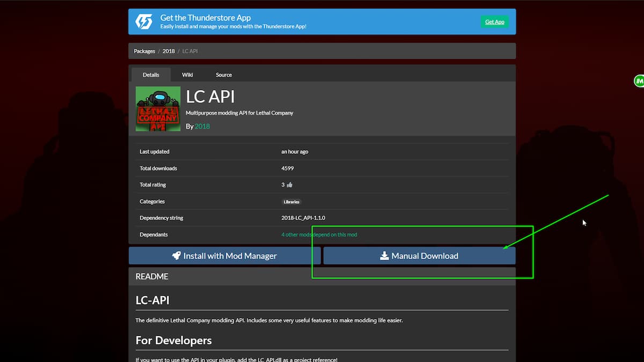Viewport: 644px width, 362px height.
Task: Go to Packages in the breadcrumb
Action: (x=144, y=51)
